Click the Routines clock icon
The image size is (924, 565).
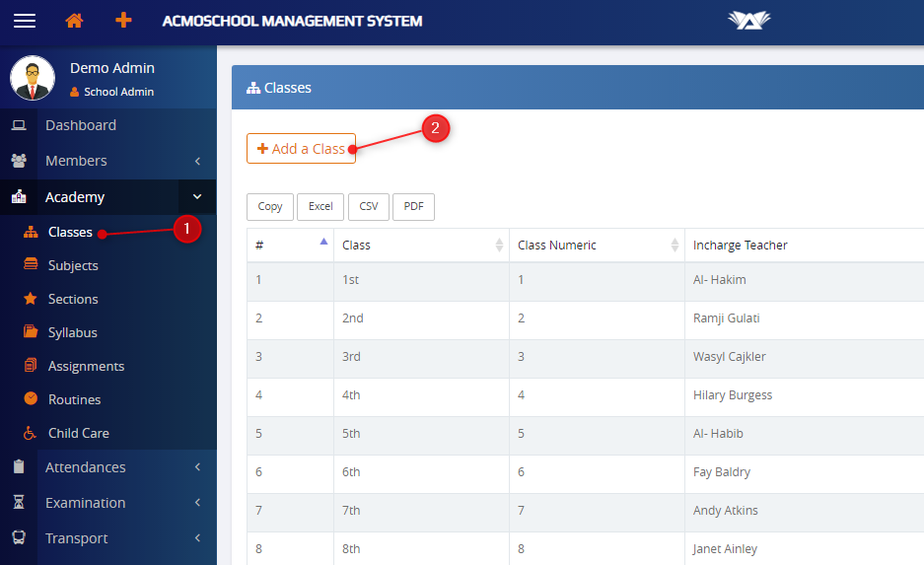point(31,399)
